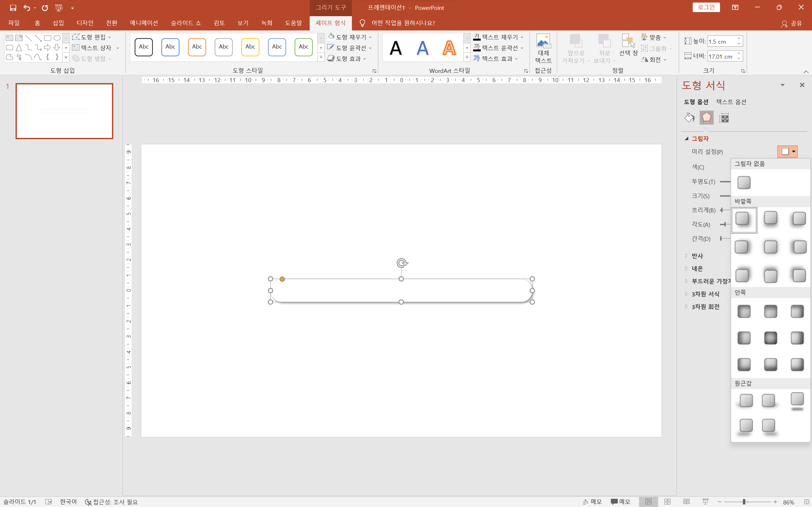The height and width of the screenshot is (507, 812).
Task: Toggle the notes (메모) pane in status bar
Action: pyautogui.click(x=592, y=502)
